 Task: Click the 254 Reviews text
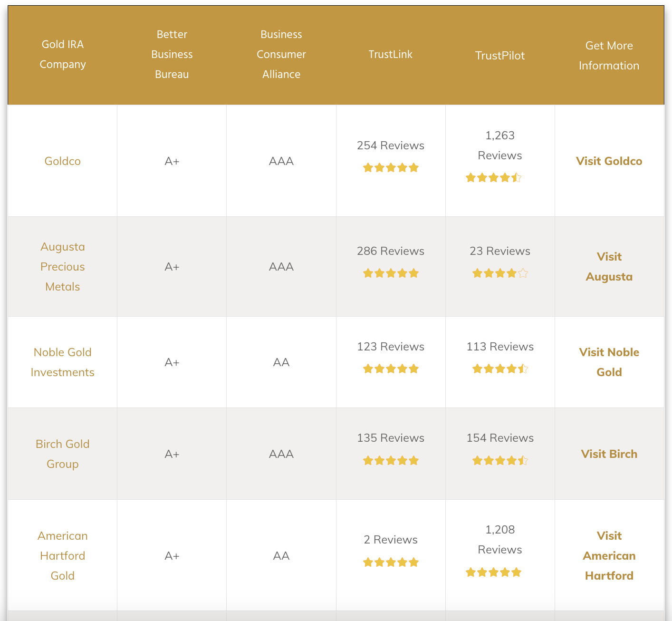[x=391, y=146]
